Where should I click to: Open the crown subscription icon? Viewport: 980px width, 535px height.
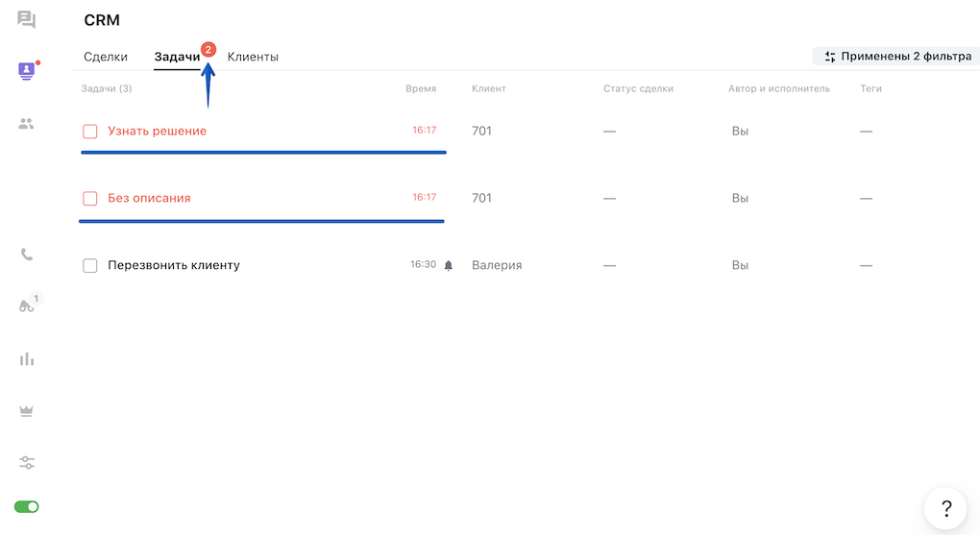point(26,411)
